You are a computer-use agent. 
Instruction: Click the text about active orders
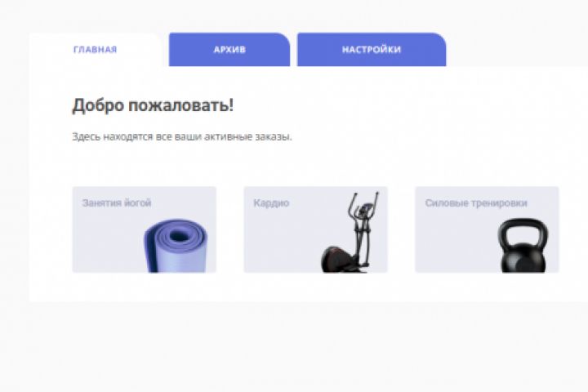point(182,137)
